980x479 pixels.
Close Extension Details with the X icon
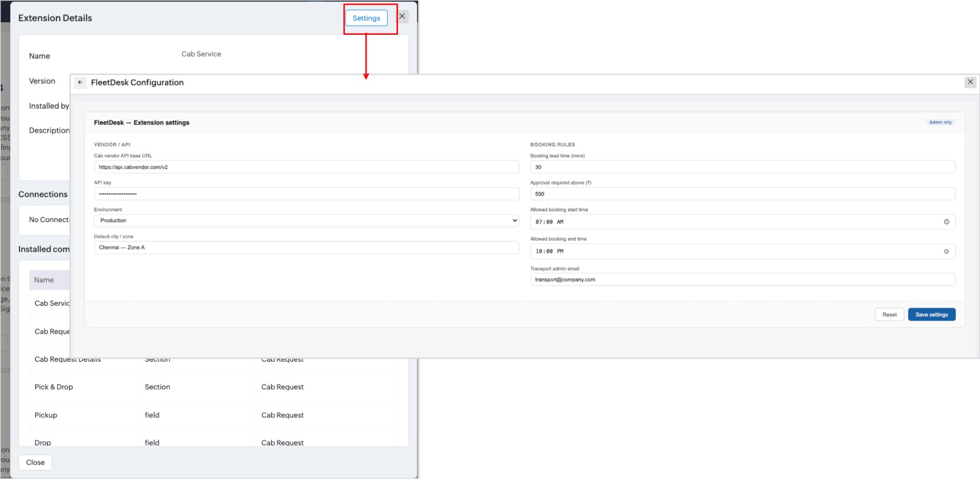(x=402, y=17)
